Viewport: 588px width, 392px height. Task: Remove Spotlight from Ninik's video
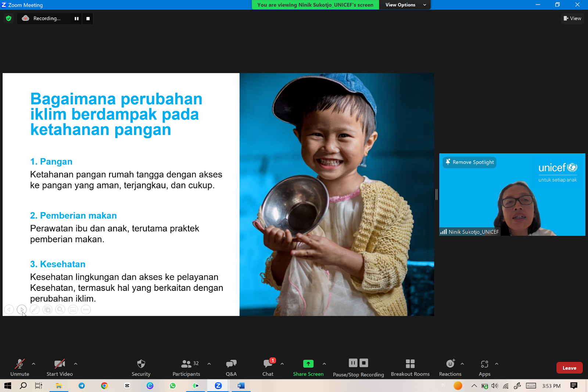point(470,162)
